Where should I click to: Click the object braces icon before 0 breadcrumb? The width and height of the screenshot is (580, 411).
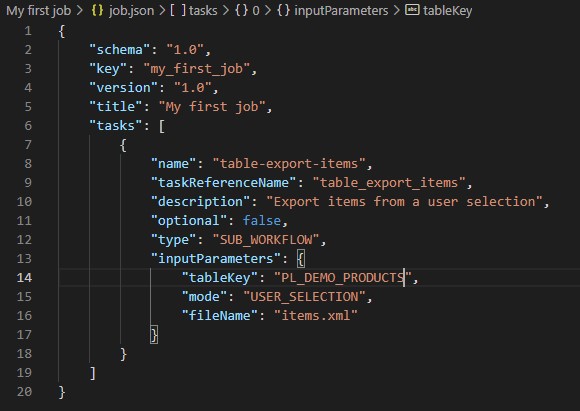(241, 10)
